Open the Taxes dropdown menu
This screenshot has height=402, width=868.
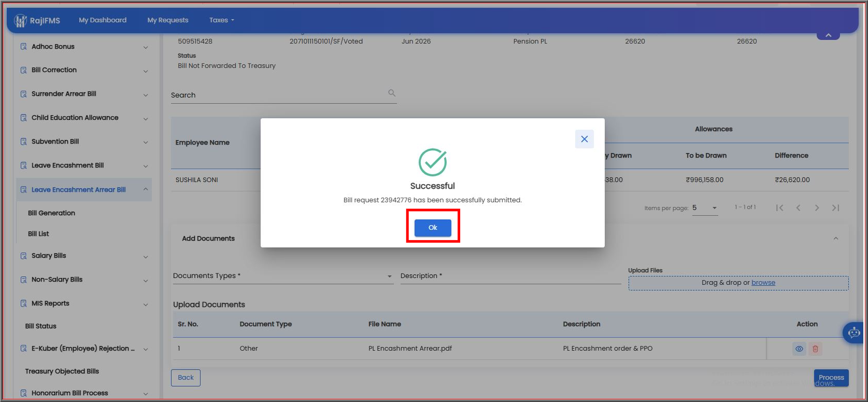pyautogui.click(x=222, y=20)
